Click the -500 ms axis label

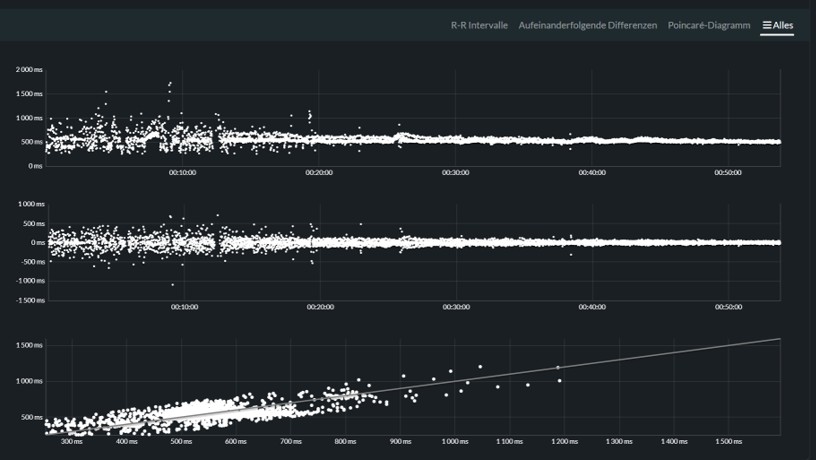coord(33,262)
